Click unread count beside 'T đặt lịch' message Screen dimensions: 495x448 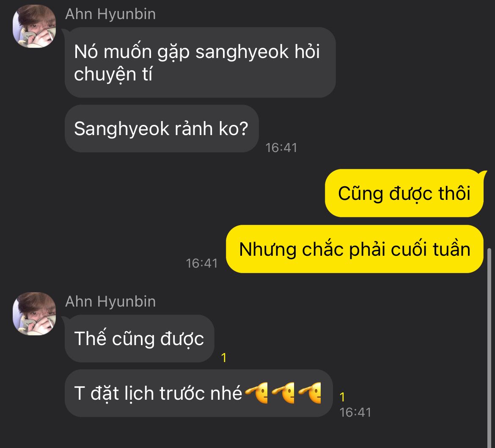(342, 397)
